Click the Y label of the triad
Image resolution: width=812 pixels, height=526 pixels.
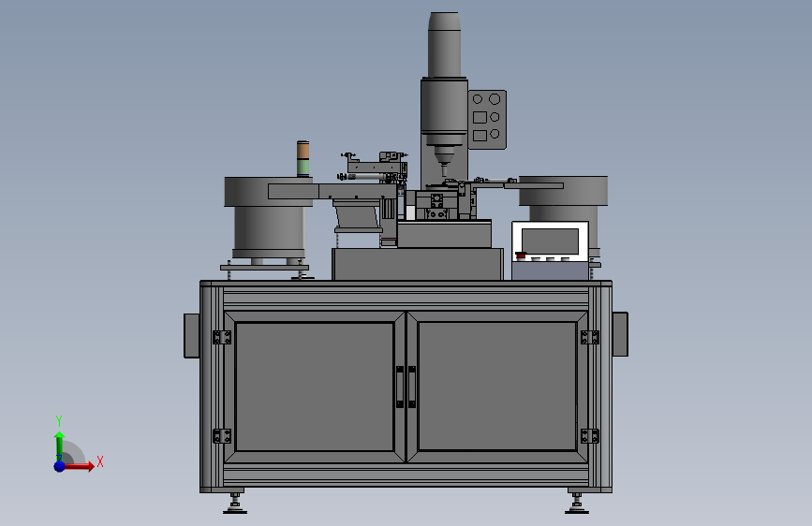(59, 421)
